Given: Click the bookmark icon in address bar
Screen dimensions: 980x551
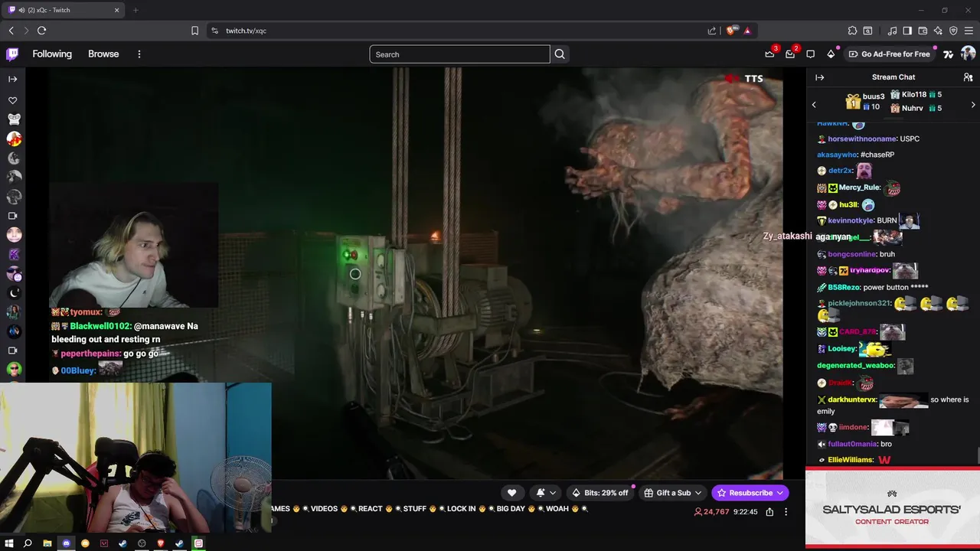Looking at the screenshot, I should click(x=194, y=31).
